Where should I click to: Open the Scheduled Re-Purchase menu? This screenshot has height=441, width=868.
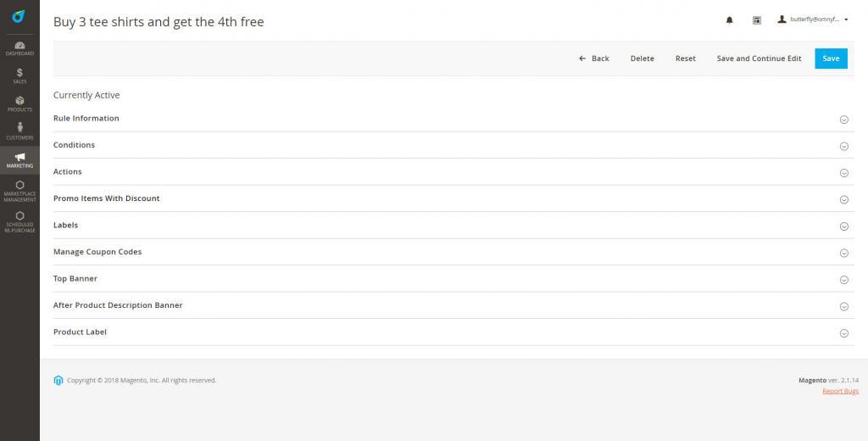(x=19, y=221)
